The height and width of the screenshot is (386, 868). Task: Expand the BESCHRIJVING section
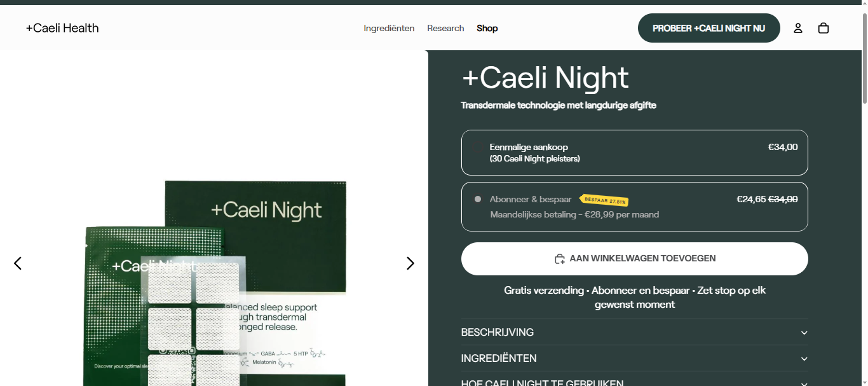click(x=634, y=332)
